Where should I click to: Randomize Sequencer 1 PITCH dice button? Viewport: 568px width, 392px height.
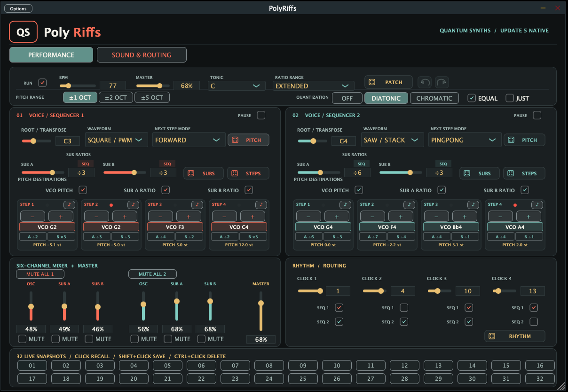click(248, 140)
